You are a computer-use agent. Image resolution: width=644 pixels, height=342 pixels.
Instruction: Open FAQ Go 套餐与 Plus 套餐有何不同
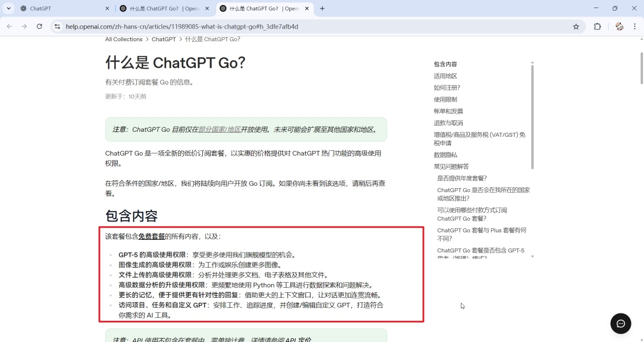point(481,234)
